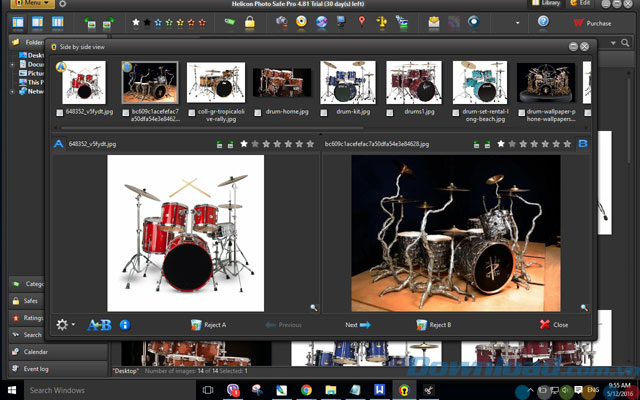
Task: Select the drums1.jpg thumbnail
Action: click(414, 82)
